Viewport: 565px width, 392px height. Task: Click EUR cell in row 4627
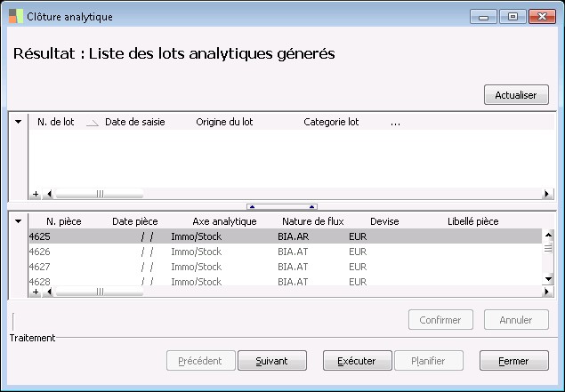point(358,267)
